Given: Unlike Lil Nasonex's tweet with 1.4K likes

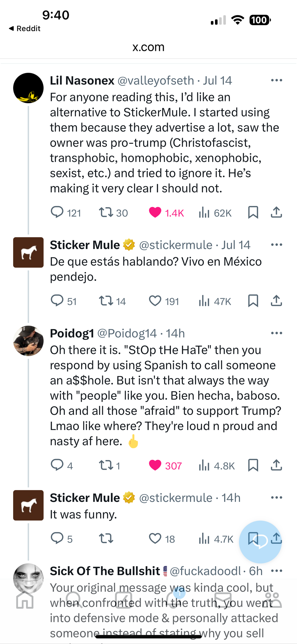Looking at the screenshot, I should click(155, 213).
